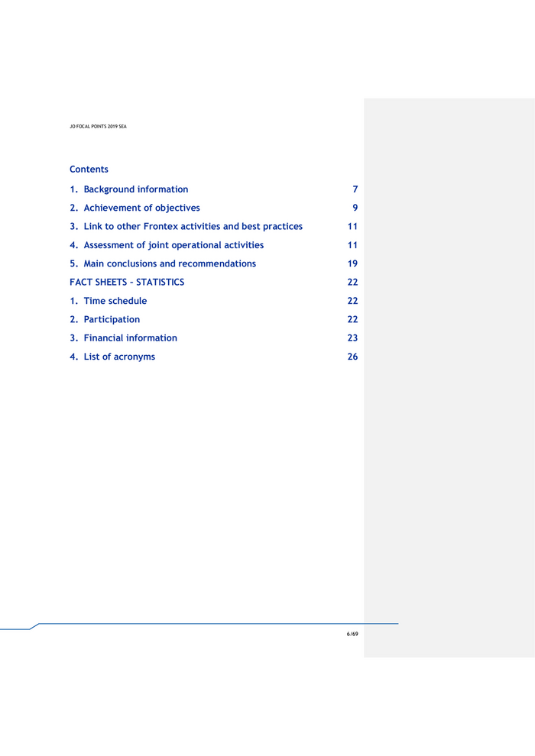Click the gray comments margin pane
Screen dimensions: 535x756
click(449, 458)
